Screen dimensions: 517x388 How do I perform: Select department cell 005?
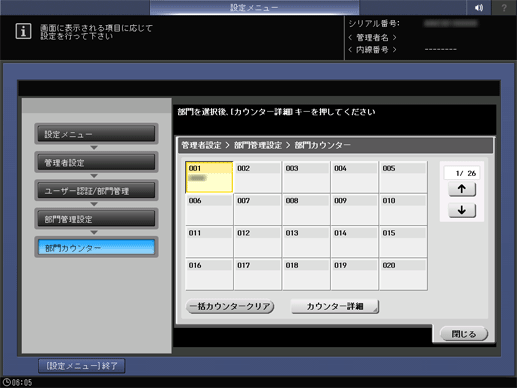click(403, 177)
